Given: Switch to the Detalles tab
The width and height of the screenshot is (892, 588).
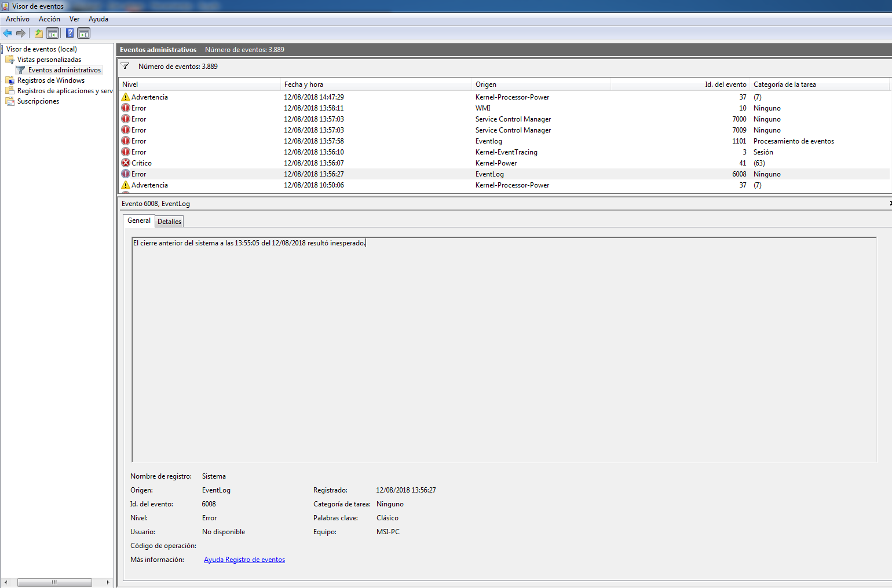Looking at the screenshot, I should [x=169, y=222].
